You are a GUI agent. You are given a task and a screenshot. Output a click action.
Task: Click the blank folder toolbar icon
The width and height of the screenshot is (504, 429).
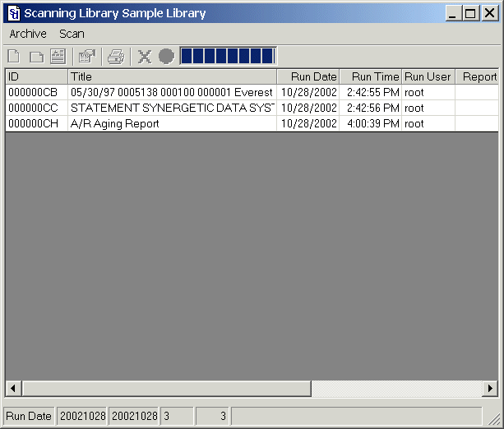point(36,56)
